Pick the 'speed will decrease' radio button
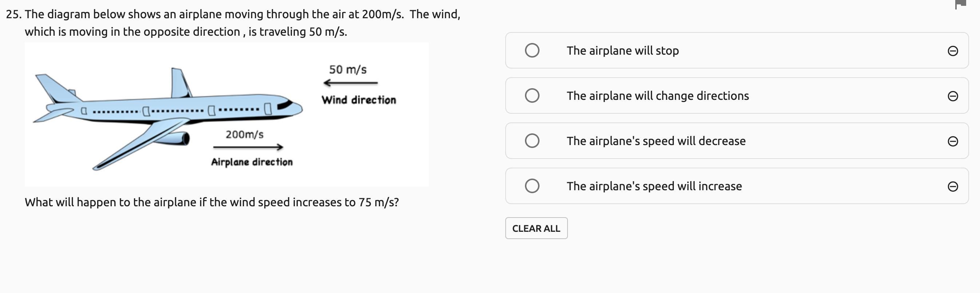Screen dimensions: 980x293 click(x=532, y=141)
